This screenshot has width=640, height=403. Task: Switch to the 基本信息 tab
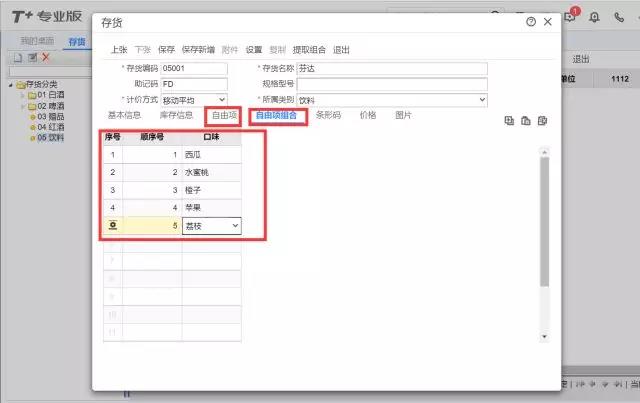coord(124,116)
